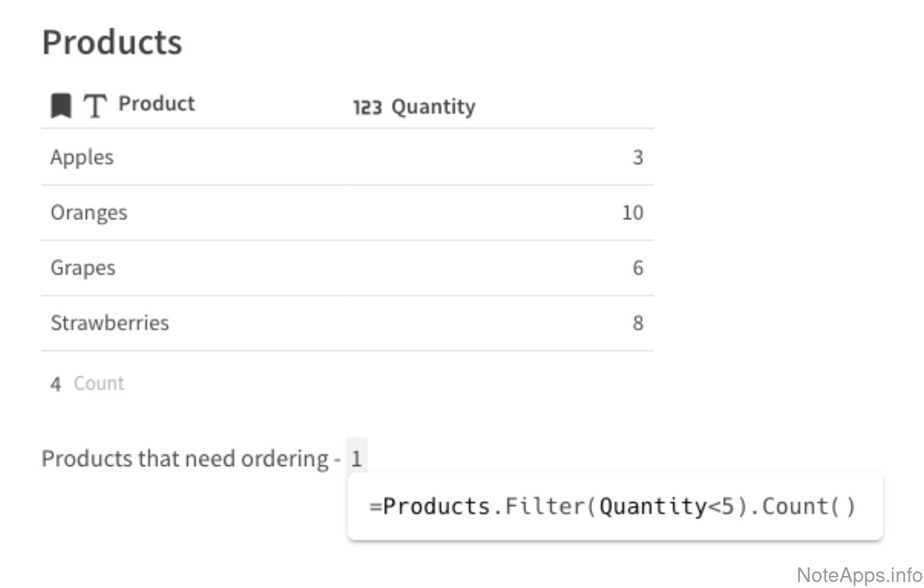Select the Apples cell
The width and height of the screenshot is (924, 588).
pos(82,157)
